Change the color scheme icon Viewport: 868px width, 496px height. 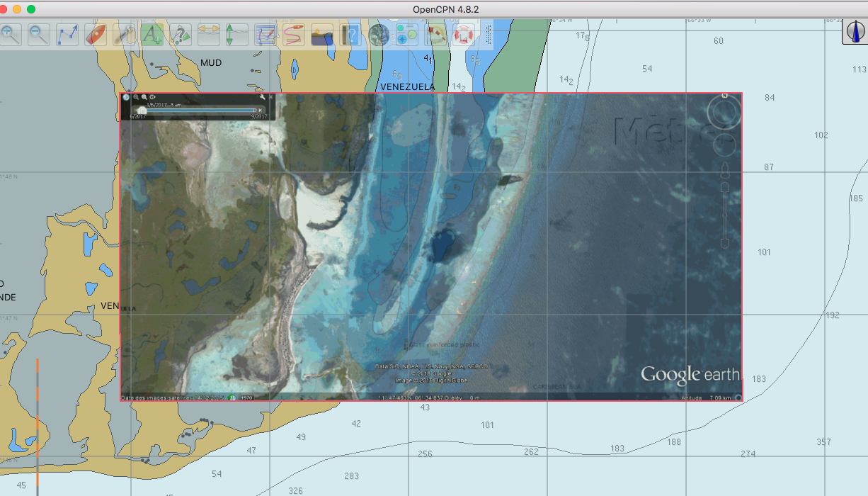pos(322,35)
